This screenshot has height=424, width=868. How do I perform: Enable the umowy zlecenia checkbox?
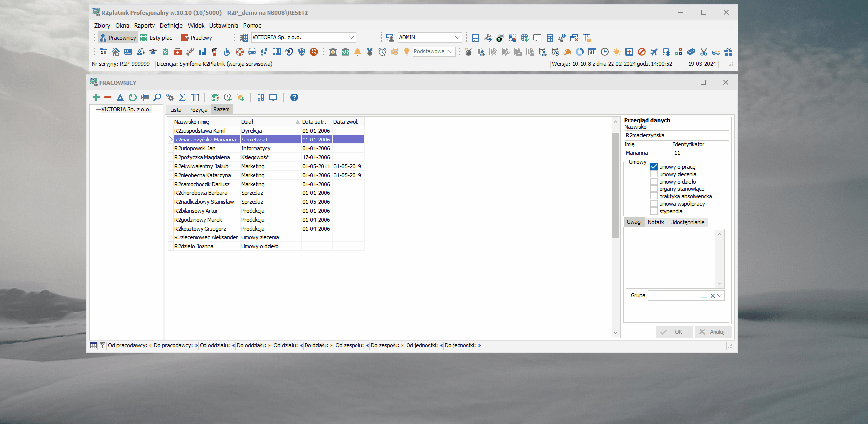tap(654, 174)
